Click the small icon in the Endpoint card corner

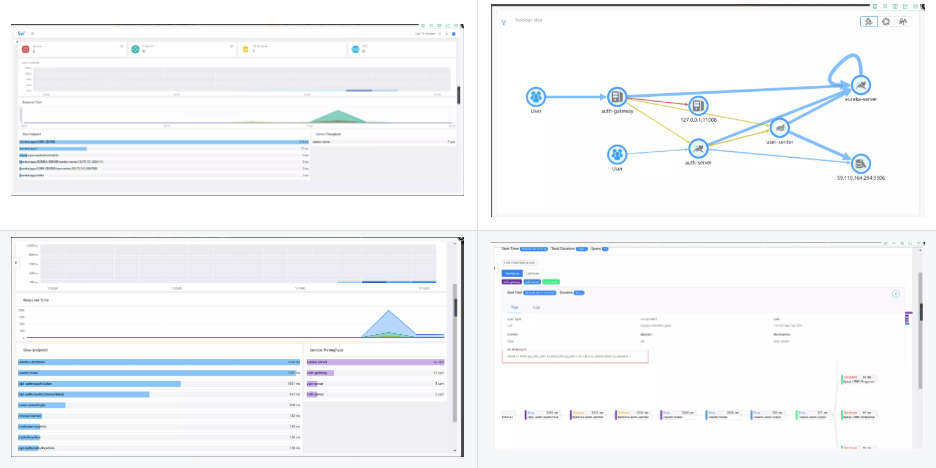[232, 46]
